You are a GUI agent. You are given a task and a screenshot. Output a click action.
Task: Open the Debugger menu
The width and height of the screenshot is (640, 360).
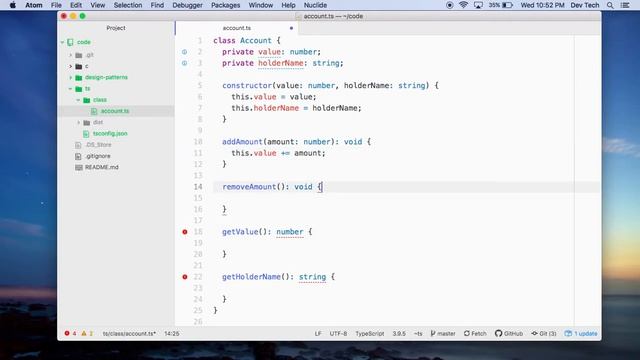(187, 5)
